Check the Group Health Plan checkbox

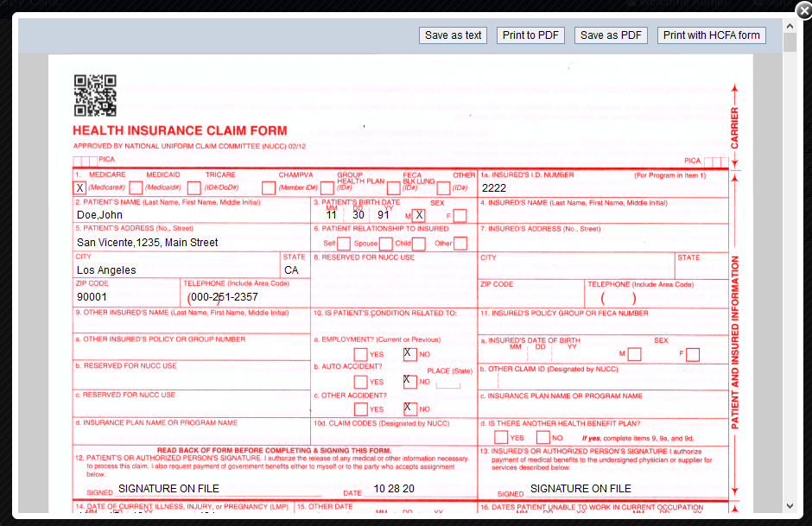click(327, 187)
